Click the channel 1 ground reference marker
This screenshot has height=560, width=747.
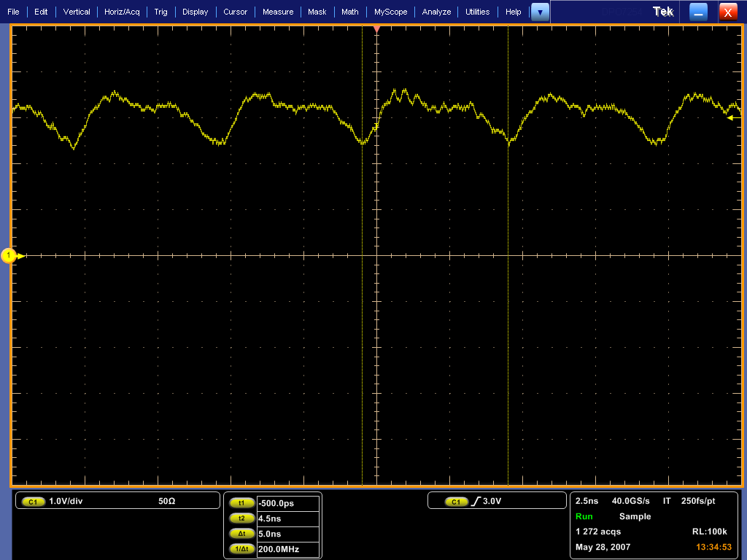point(9,256)
